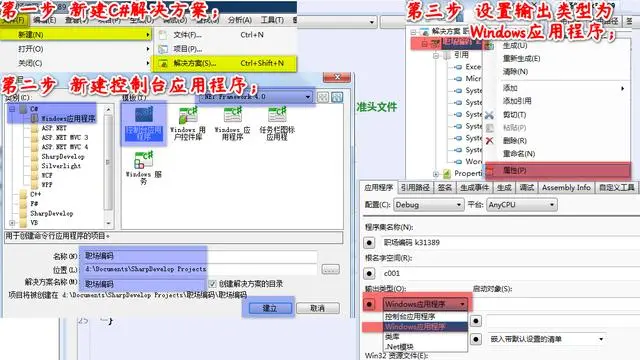Viewport: 640px width, 360px height.
Task: Open the 打开(O) submenu entry
Action: 76,49
